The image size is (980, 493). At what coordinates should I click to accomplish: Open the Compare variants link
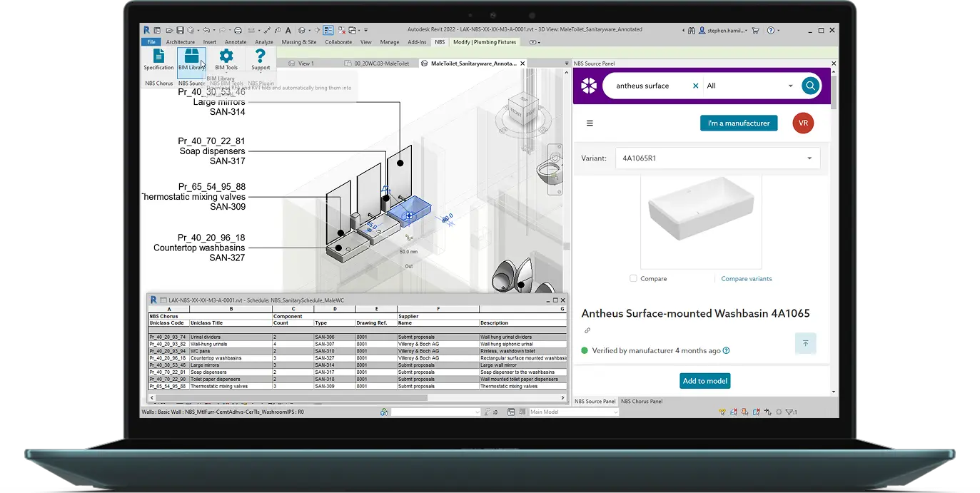(x=746, y=278)
